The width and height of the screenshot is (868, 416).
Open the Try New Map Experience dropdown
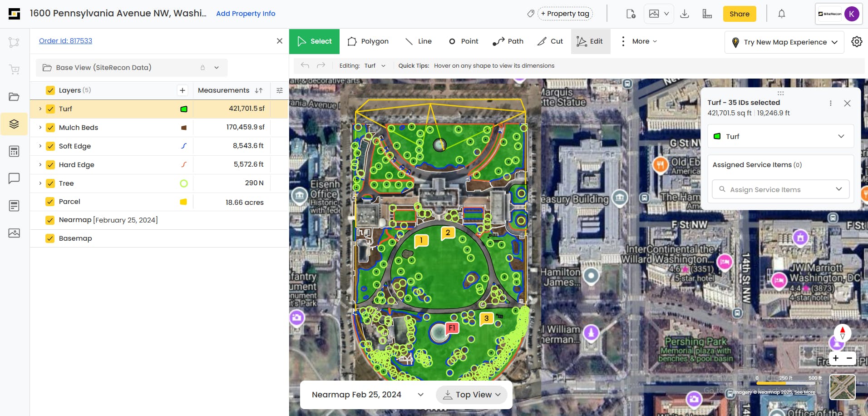point(784,42)
